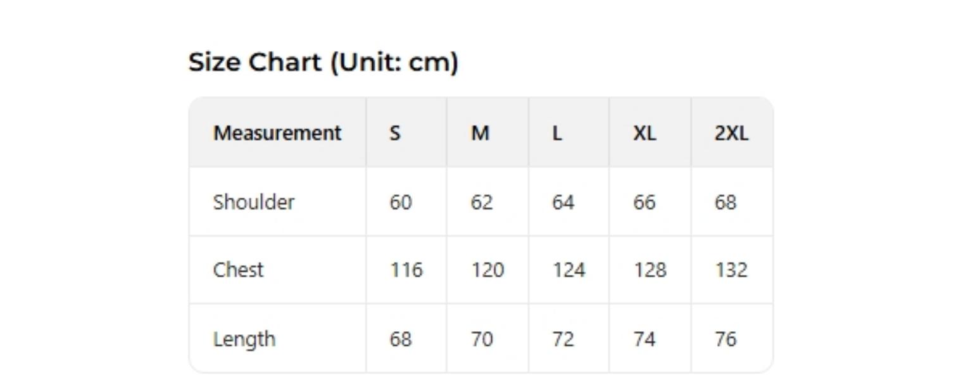
Task: Click chest value 116 for size S
Action: 406,270
